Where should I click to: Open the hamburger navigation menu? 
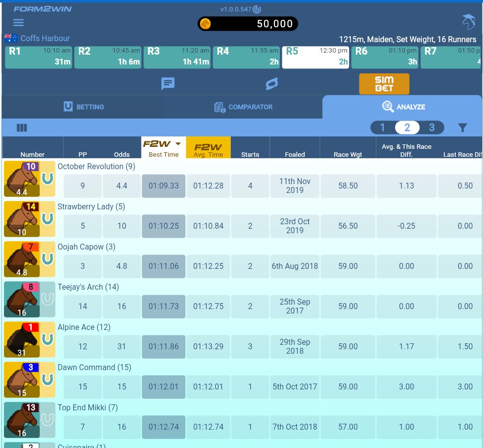tap(18, 22)
